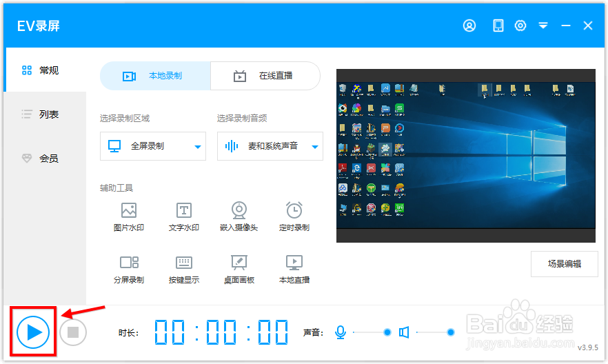The width and height of the screenshot is (608, 364).
Task: Minimize the EV录屏 window
Action: (x=566, y=26)
